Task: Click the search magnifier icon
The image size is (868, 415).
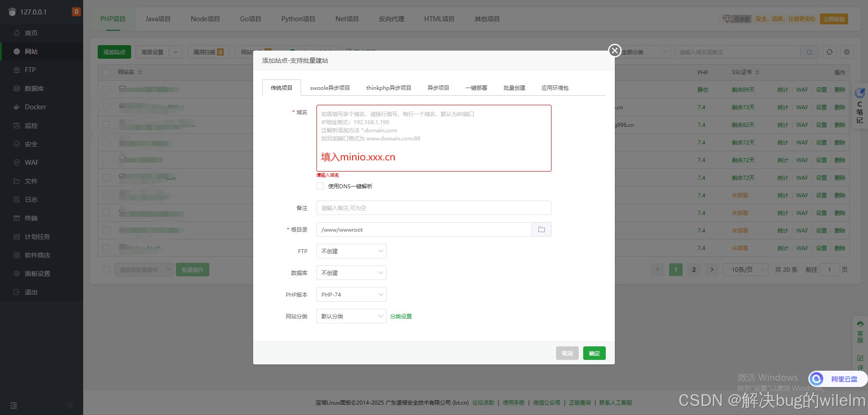Action: (809, 52)
